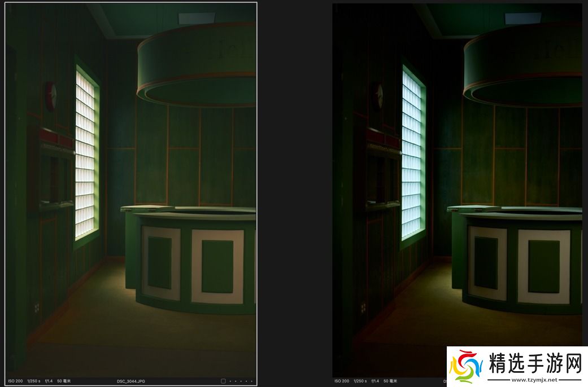Screen dimensions: 588x387
Task: Set a one-star rating using the first dot
Action: (x=231, y=381)
